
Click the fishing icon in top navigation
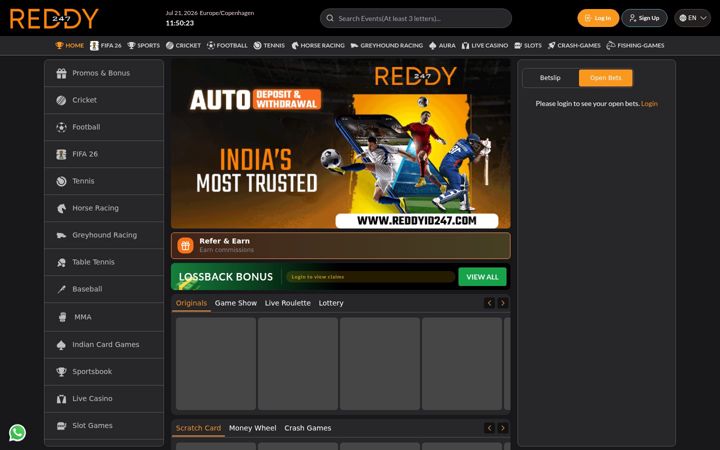tap(611, 45)
